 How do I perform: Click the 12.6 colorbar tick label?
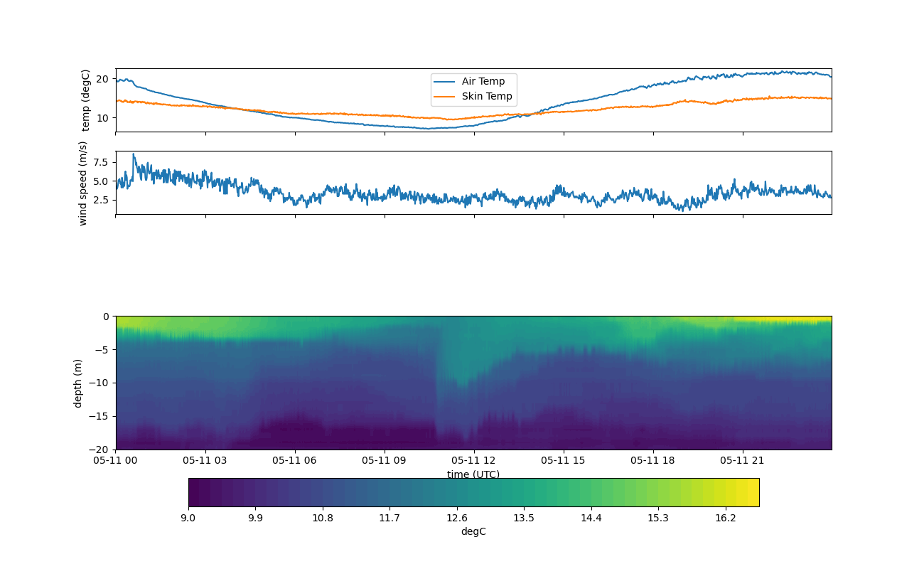point(456,518)
